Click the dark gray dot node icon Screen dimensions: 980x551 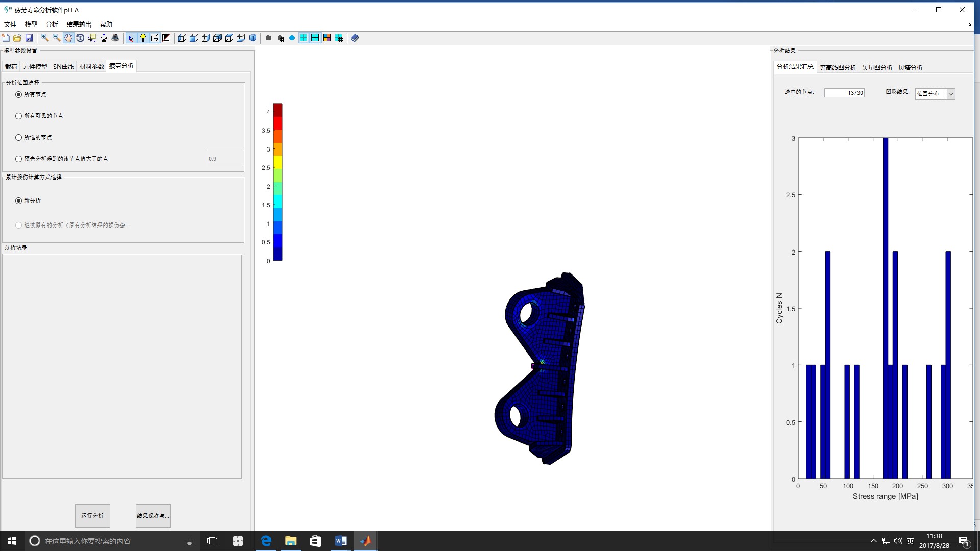[x=268, y=38]
